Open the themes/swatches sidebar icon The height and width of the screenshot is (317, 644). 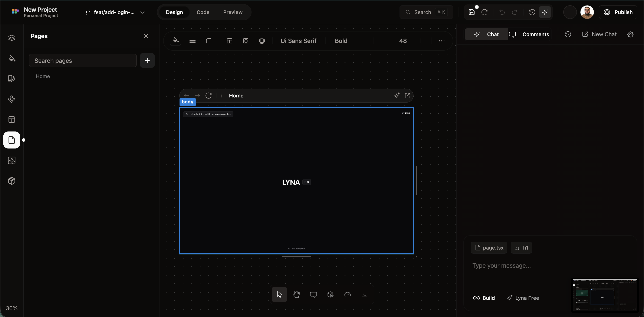(12, 79)
